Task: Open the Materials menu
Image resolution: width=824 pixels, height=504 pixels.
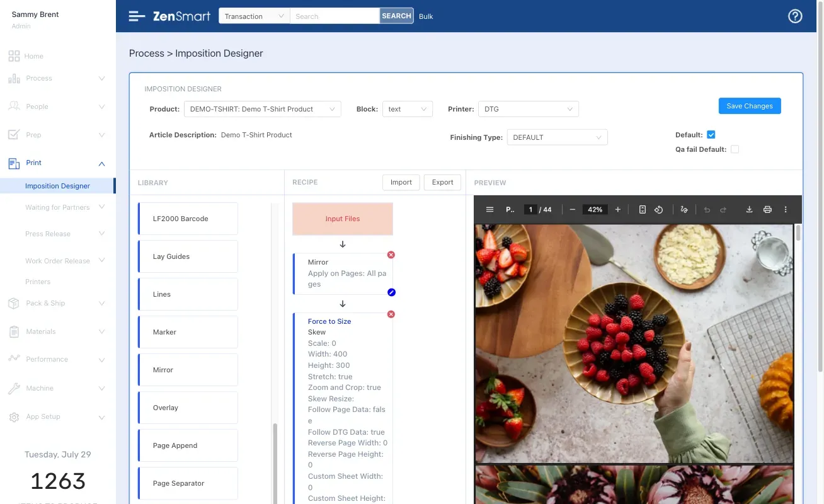Action: (x=41, y=331)
